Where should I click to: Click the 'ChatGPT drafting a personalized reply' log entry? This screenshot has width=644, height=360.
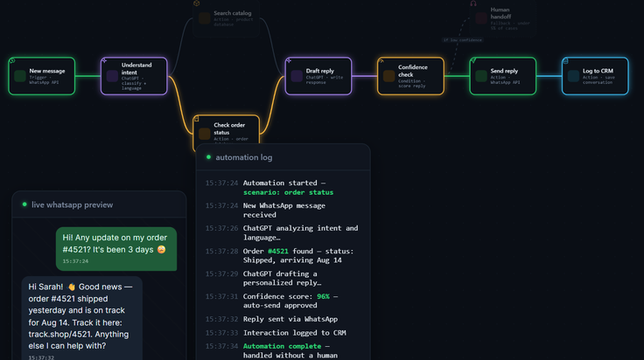282,278
